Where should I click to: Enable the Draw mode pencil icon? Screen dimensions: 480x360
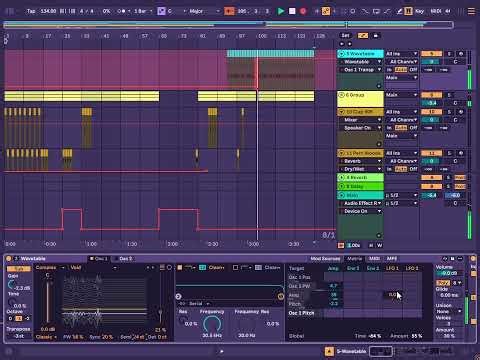[x=399, y=11]
